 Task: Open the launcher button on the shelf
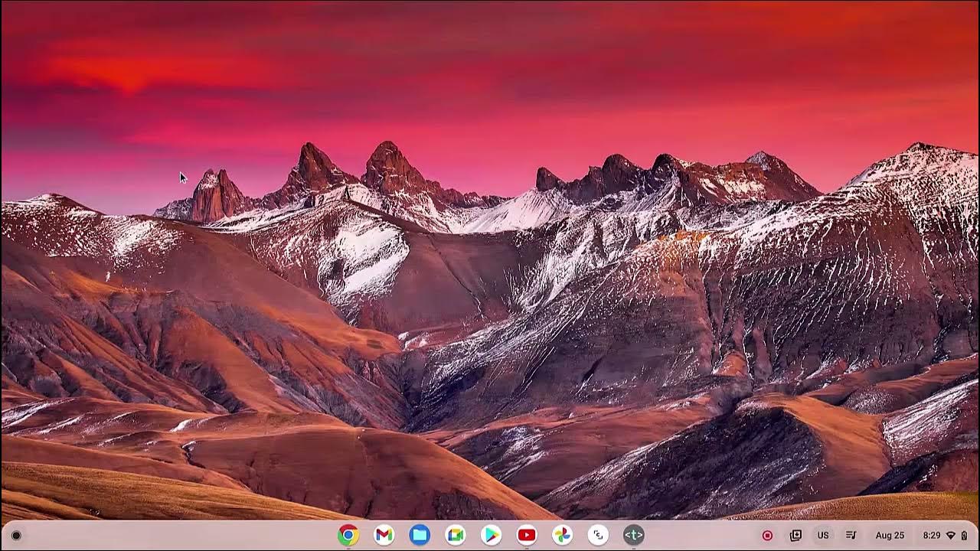[16, 536]
